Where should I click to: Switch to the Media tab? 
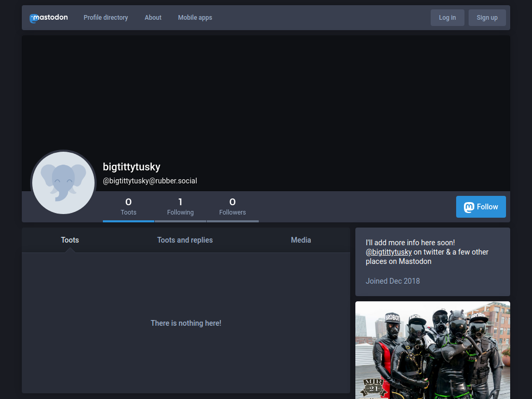coord(301,240)
